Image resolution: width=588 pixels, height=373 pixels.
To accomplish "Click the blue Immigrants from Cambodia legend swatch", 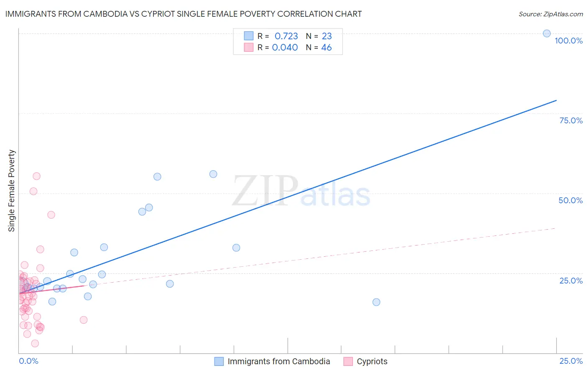I will pos(219,361).
